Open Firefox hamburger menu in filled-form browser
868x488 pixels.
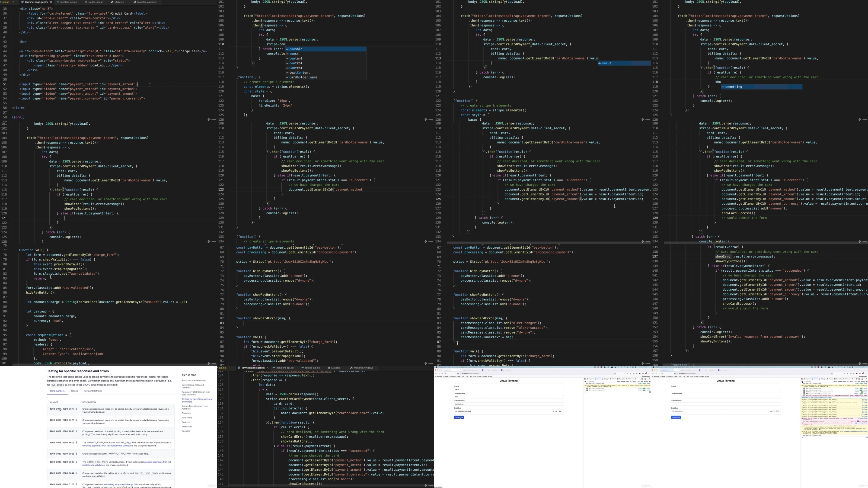coord(649,374)
